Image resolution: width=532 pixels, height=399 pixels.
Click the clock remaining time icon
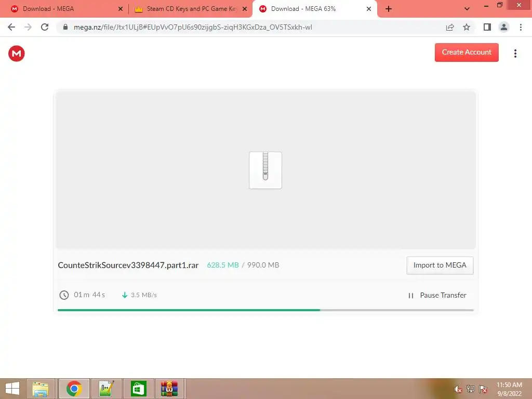click(x=64, y=295)
